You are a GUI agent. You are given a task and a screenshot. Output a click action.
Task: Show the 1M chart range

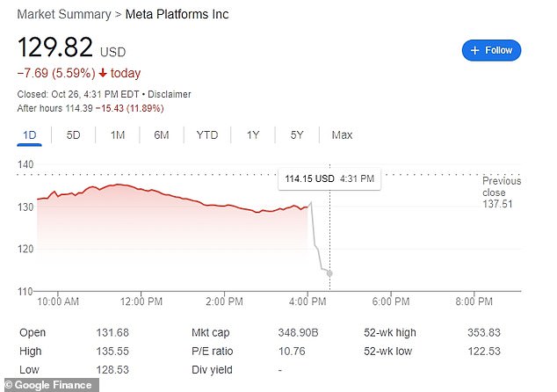pyautogui.click(x=117, y=134)
